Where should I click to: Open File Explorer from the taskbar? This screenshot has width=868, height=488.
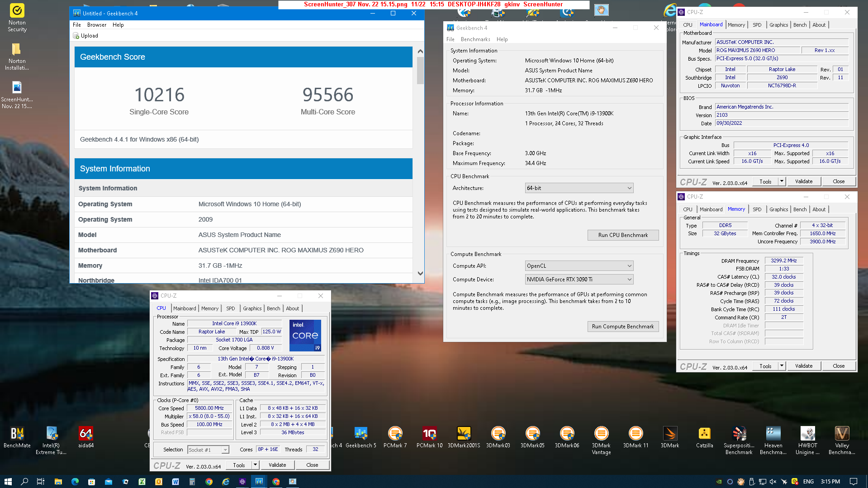[x=58, y=482]
